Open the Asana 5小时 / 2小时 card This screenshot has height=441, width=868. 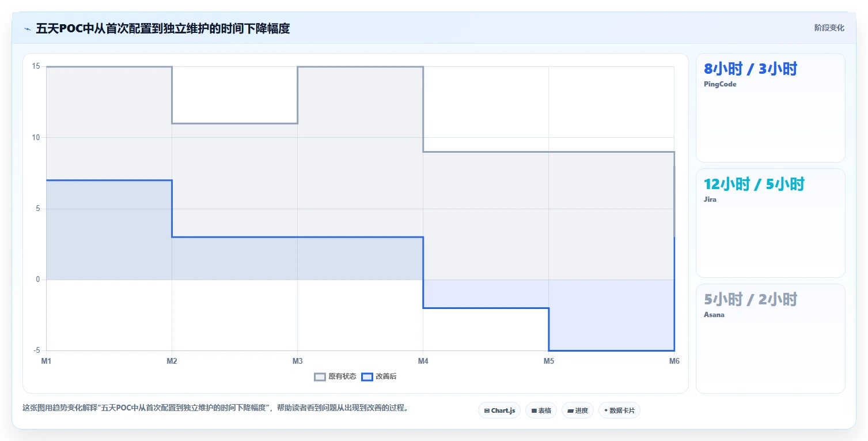(771, 338)
